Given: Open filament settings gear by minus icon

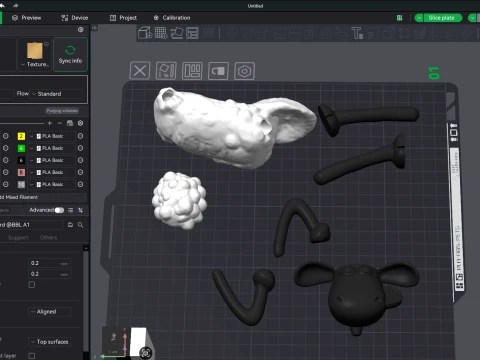Looking at the screenshot, I should [80, 123].
